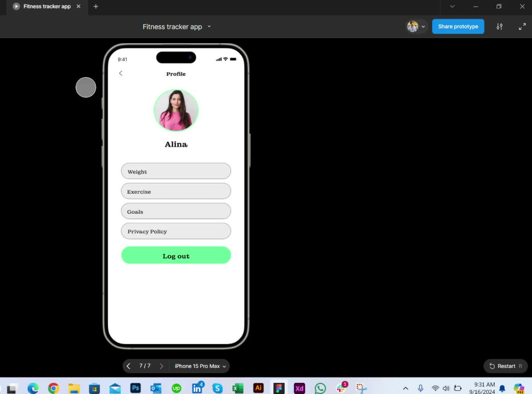
Task: Open Google Chrome from taskbar
Action: click(x=53, y=388)
